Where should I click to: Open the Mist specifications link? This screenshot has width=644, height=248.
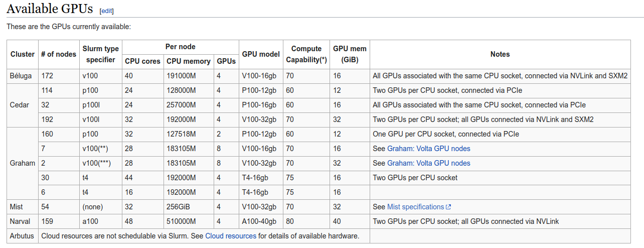coord(415,207)
